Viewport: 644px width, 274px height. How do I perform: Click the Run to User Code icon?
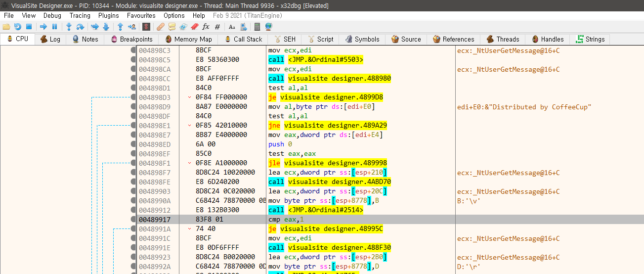pos(131,27)
